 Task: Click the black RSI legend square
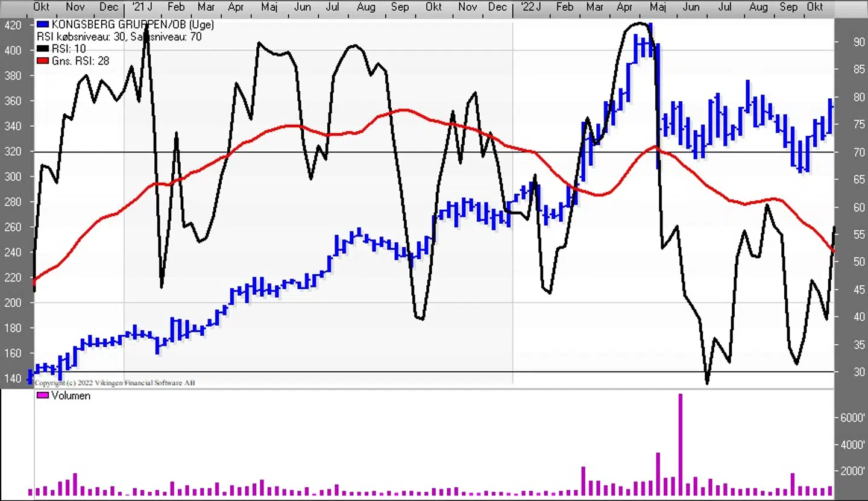click(42, 49)
